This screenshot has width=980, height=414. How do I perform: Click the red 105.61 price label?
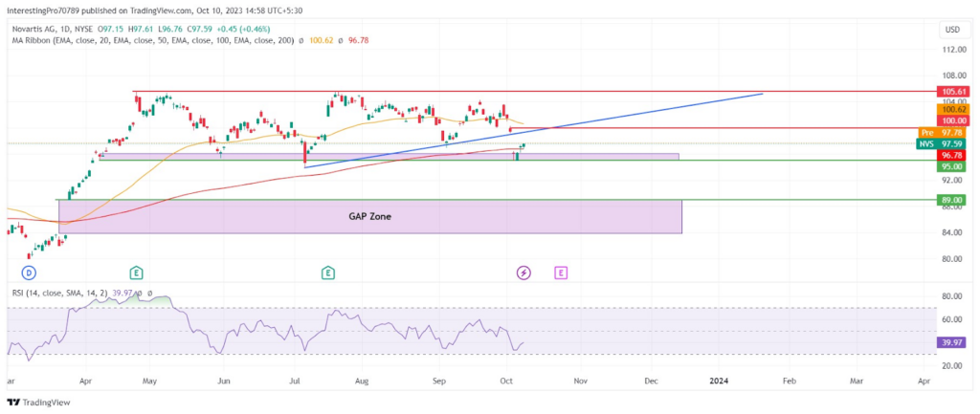(952, 91)
